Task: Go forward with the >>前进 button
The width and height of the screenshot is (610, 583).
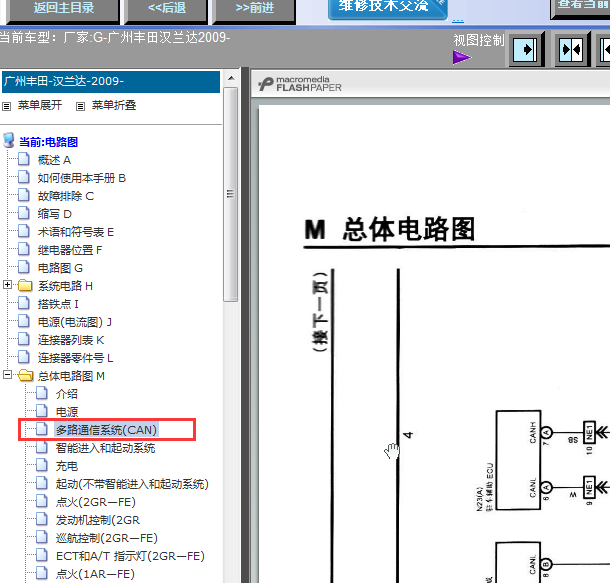Action: click(x=254, y=10)
